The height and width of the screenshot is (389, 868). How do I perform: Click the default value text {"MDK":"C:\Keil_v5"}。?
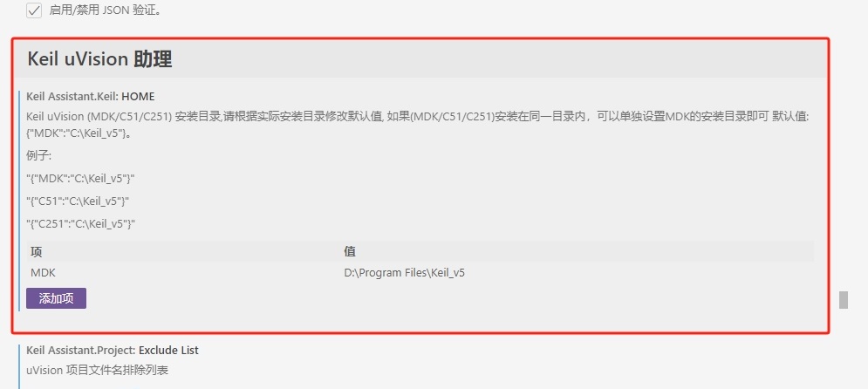click(x=79, y=133)
